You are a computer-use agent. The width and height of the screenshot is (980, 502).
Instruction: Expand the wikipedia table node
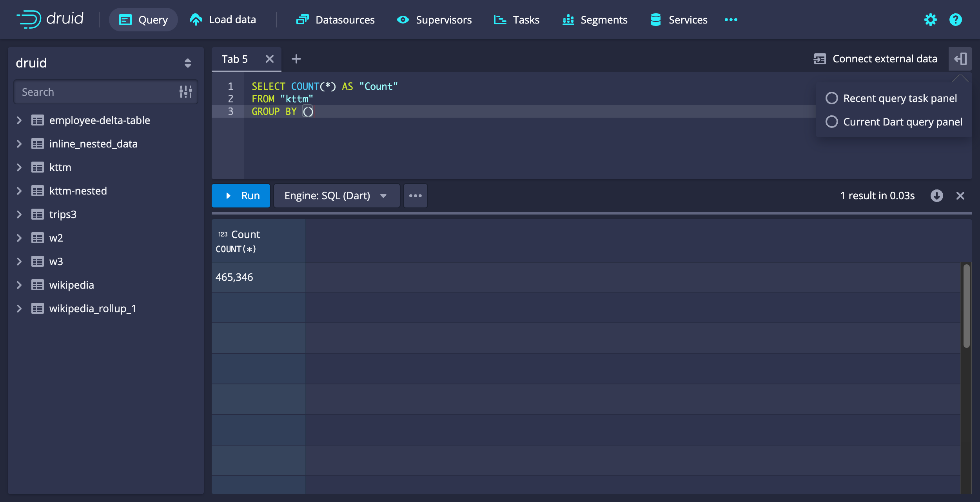click(19, 285)
